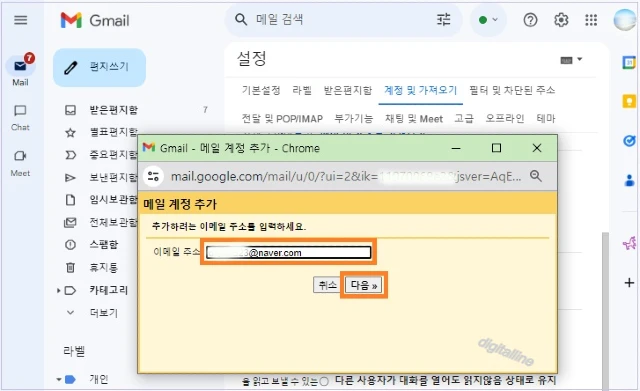Switch to 필터 및 차단된 주소 tab
This screenshot has height=391, width=640.
(x=512, y=90)
